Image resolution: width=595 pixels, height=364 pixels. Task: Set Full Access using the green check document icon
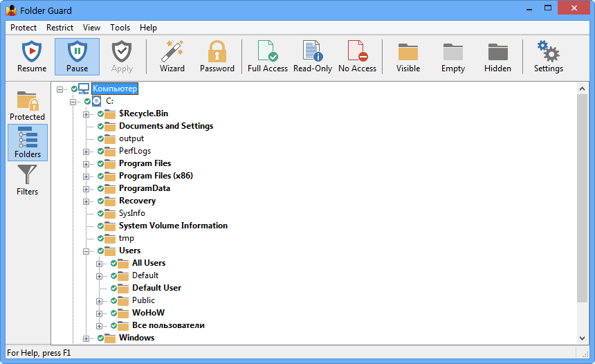(268, 51)
